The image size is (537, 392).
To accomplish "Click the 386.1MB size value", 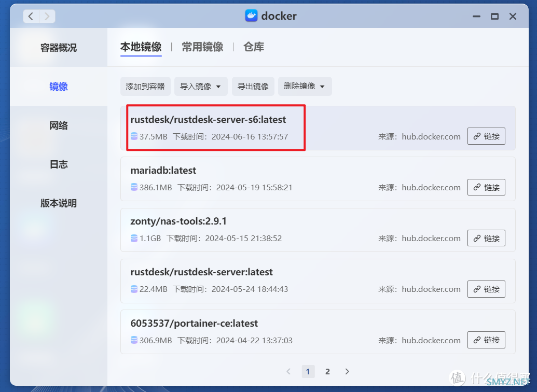I will [156, 187].
